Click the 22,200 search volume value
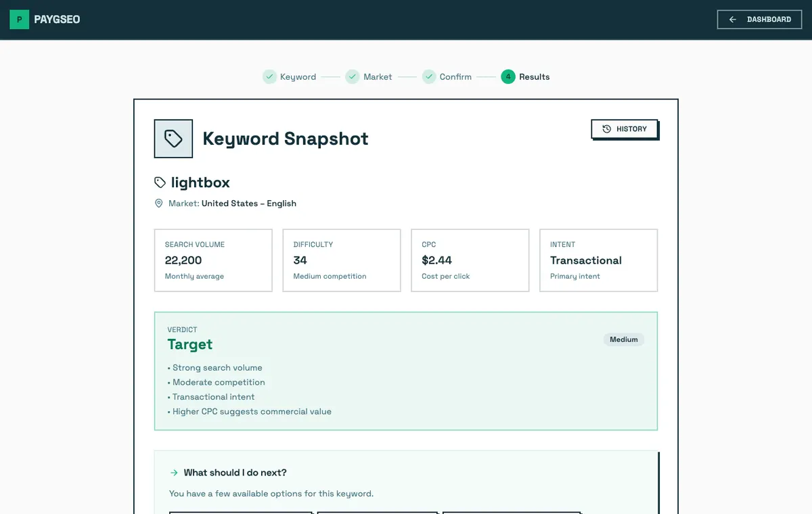 183,260
